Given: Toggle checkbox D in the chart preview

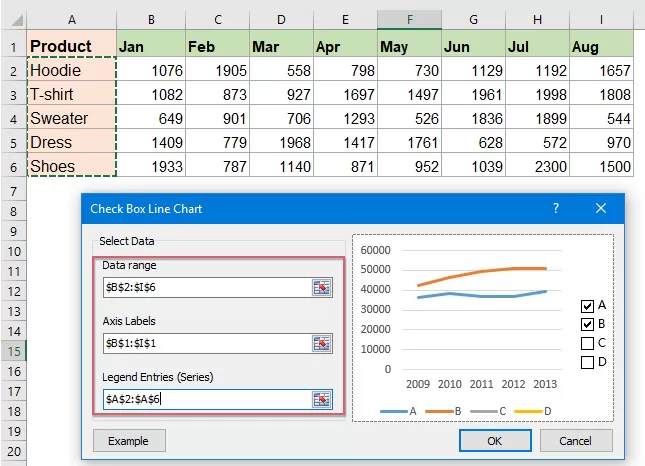Looking at the screenshot, I should click(x=587, y=362).
